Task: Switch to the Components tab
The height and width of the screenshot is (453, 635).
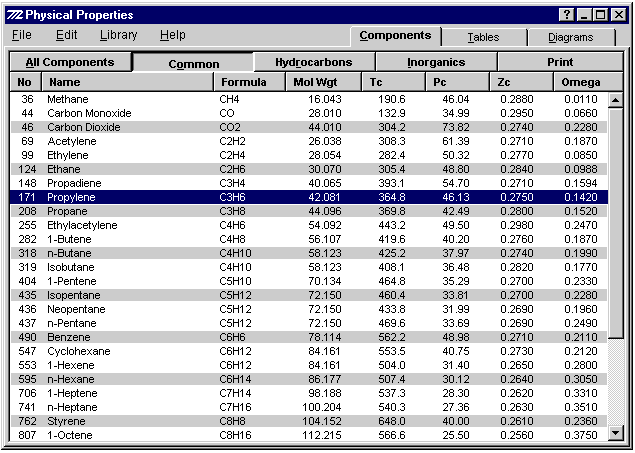Action: tap(395, 36)
